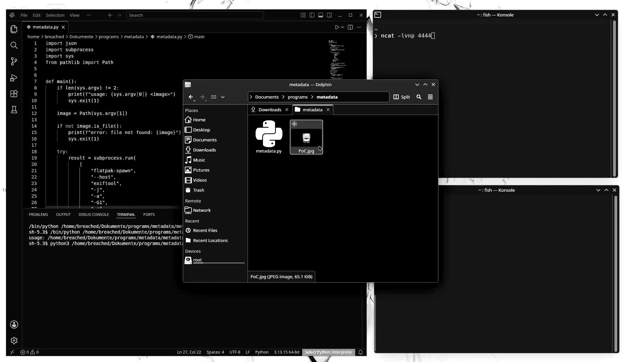Select the metadata.py editor tab
Viewport: 644px width, 362px height.
46,27
